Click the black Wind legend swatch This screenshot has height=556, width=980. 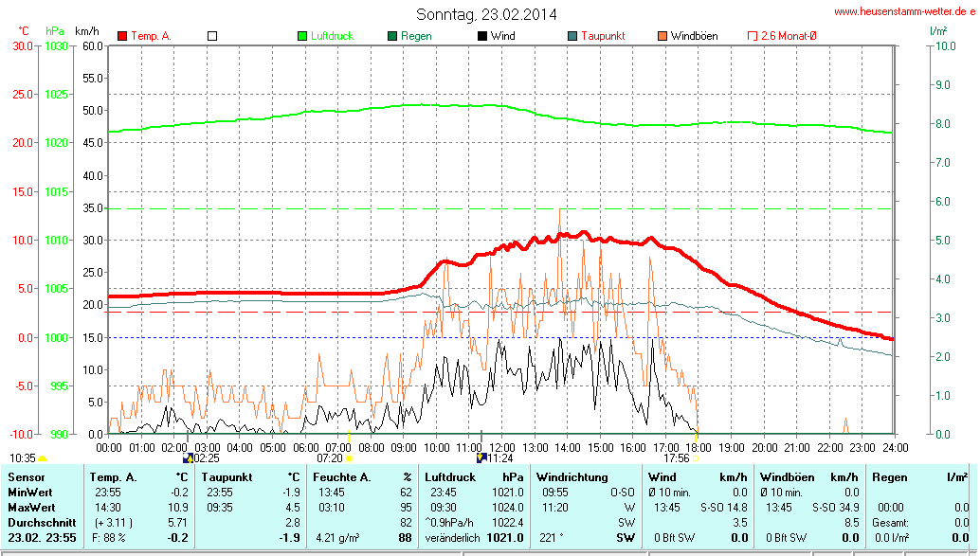tap(481, 36)
